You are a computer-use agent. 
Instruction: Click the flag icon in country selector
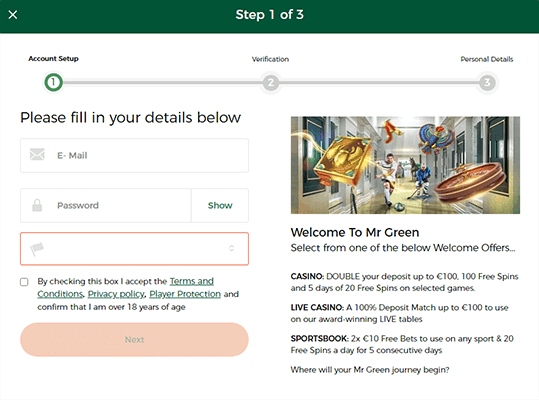[37, 248]
